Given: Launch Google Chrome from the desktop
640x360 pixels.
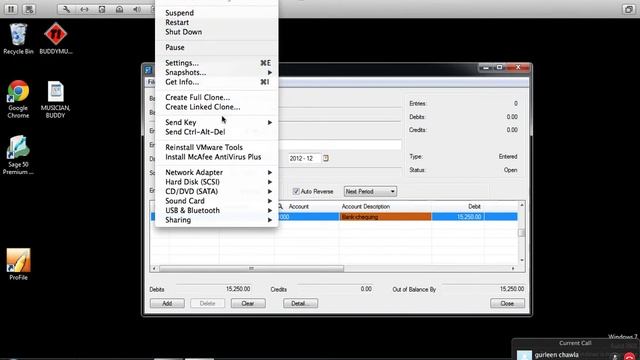Looking at the screenshot, I should pyautogui.click(x=18, y=99).
